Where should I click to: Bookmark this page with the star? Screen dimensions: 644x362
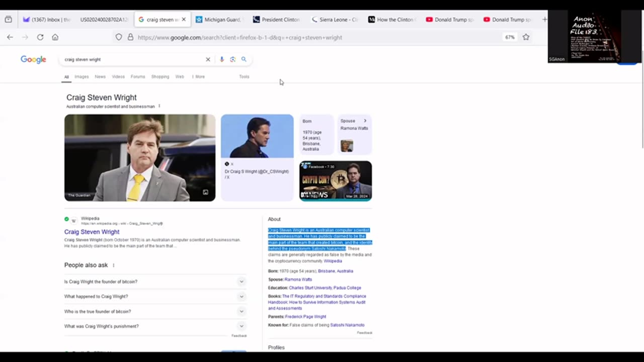coord(526,37)
